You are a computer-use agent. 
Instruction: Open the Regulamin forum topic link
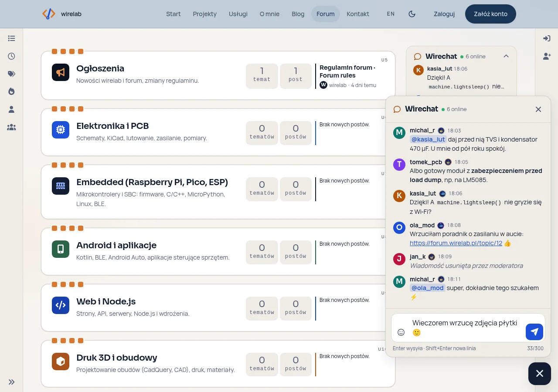(x=347, y=71)
